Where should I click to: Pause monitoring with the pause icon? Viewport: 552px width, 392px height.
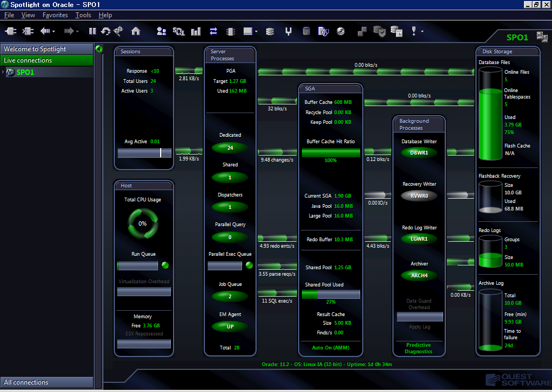tap(93, 31)
